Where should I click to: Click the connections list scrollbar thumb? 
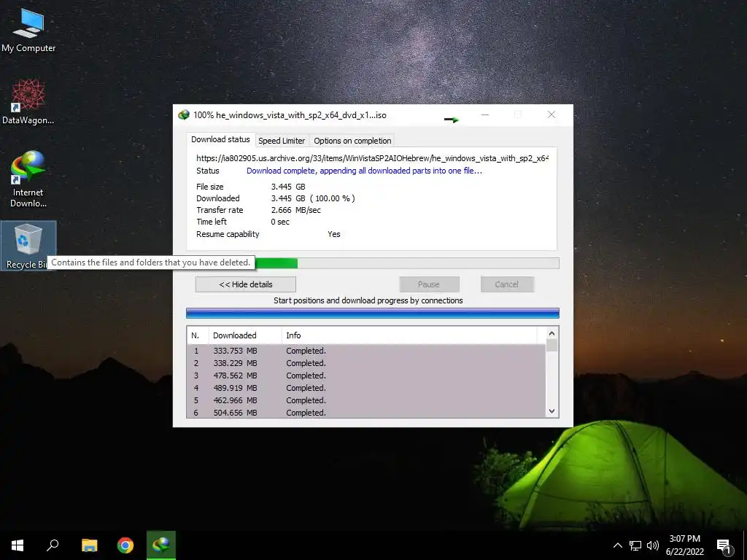click(x=551, y=345)
